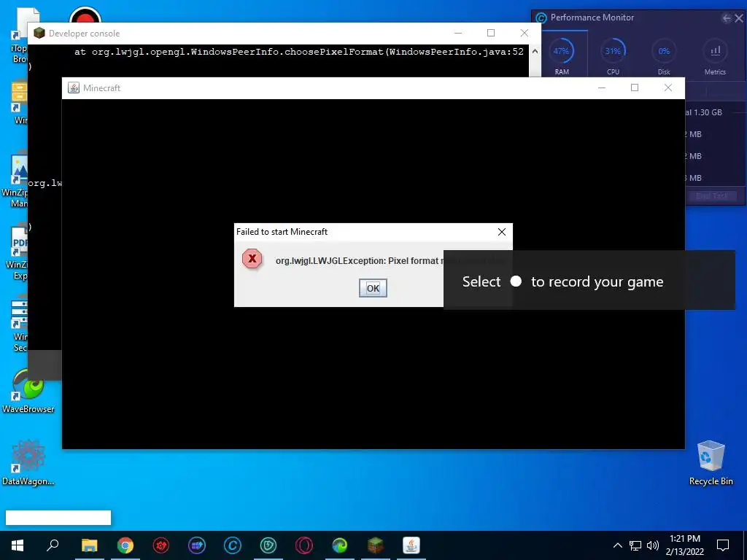Close the Failed to start Minecraft dialog
Viewport: 747px width, 560px height.
[502, 232]
